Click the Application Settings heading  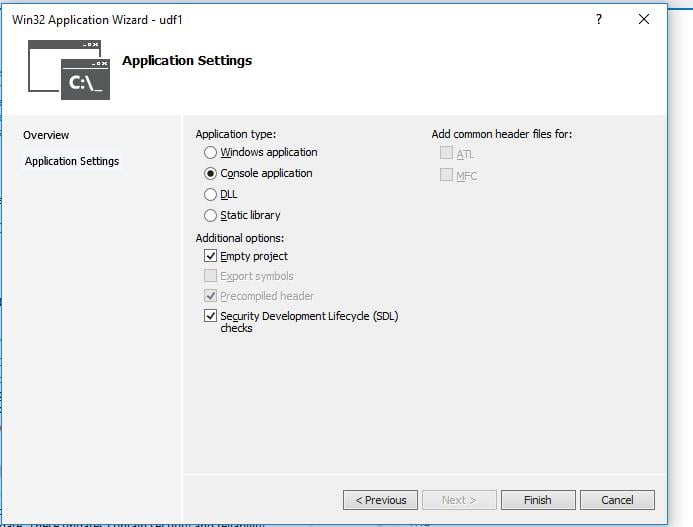tap(187, 61)
